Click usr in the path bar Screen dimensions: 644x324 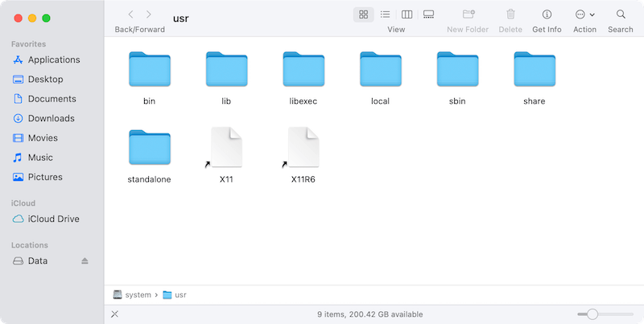pos(175,295)
